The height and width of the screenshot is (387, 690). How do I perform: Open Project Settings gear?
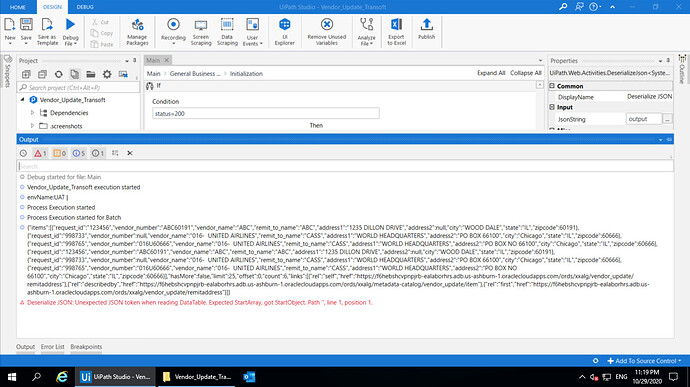click(107, 74)
